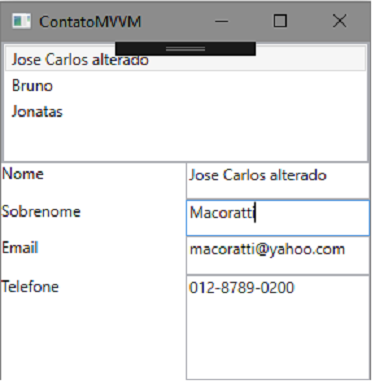Select Bruno in the contact list
The image size is (375, 384).
tap(186, 86)
